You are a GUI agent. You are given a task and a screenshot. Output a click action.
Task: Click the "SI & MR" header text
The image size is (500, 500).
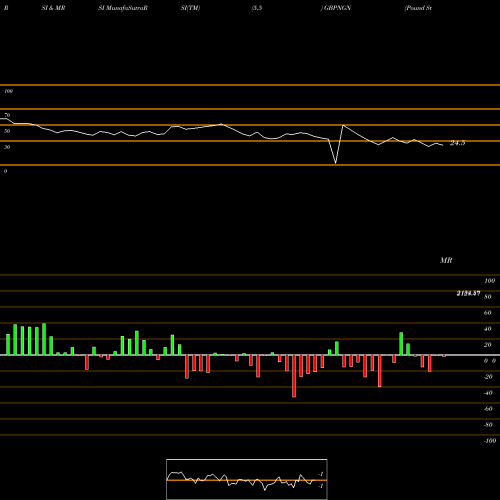(x=53, y=8)
